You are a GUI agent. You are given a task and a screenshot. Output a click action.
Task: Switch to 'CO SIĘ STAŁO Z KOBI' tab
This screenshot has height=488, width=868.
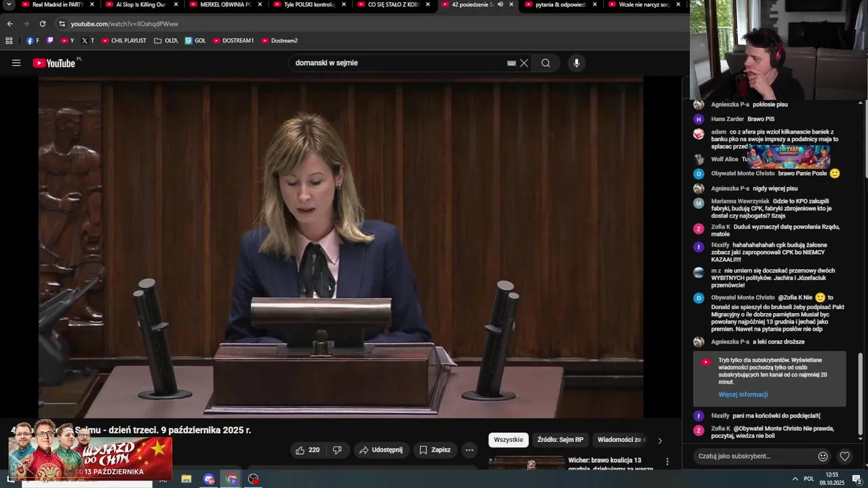pos(393,5)
